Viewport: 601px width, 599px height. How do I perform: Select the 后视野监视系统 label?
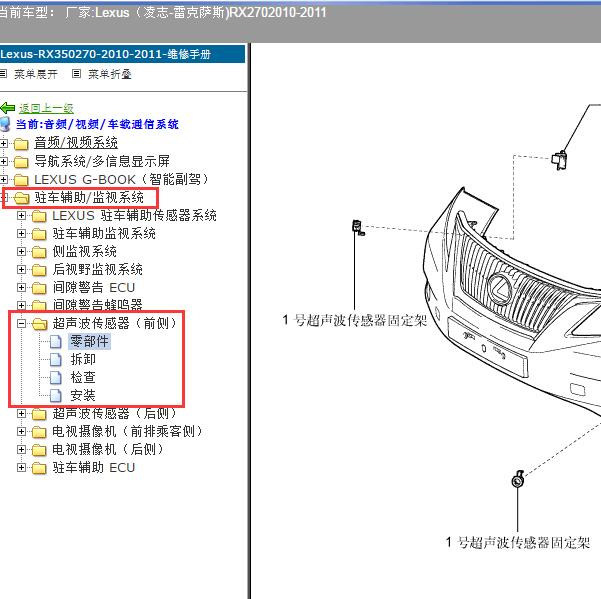97,269
